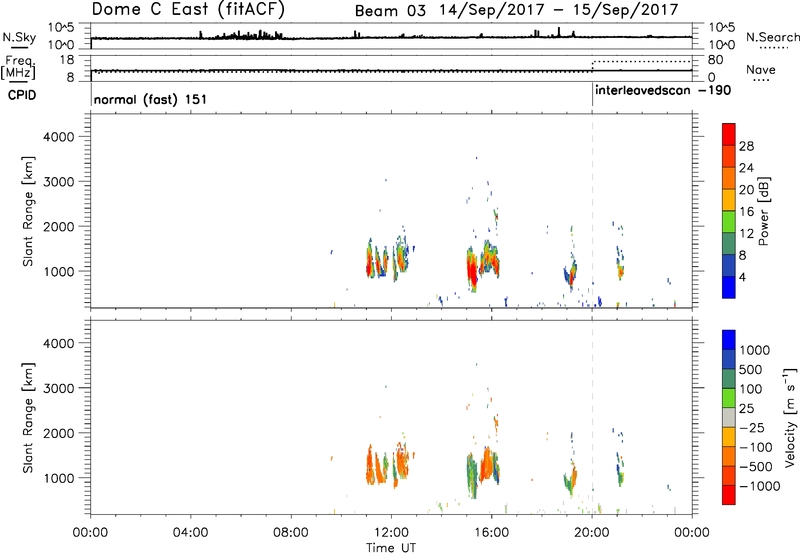Screen dimensions: 800x554
Task: Click the 'N.Sky' legend label
Action: (x=19, y=37)
